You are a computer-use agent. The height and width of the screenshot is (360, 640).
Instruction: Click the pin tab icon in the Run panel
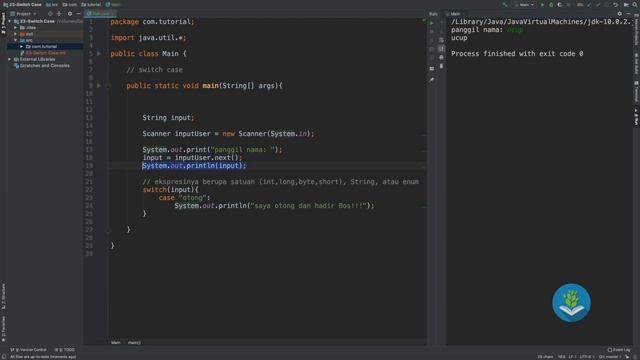[x=432, y=80]
